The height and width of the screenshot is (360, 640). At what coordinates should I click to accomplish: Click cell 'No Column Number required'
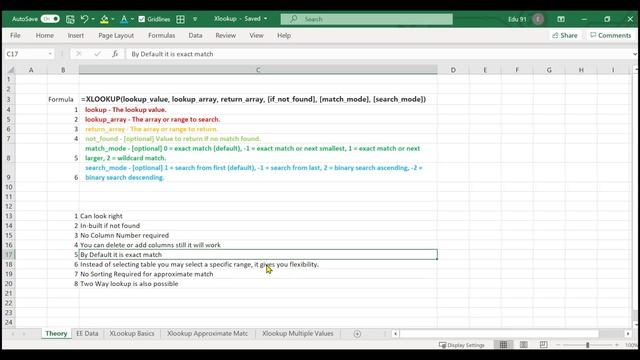258,236
